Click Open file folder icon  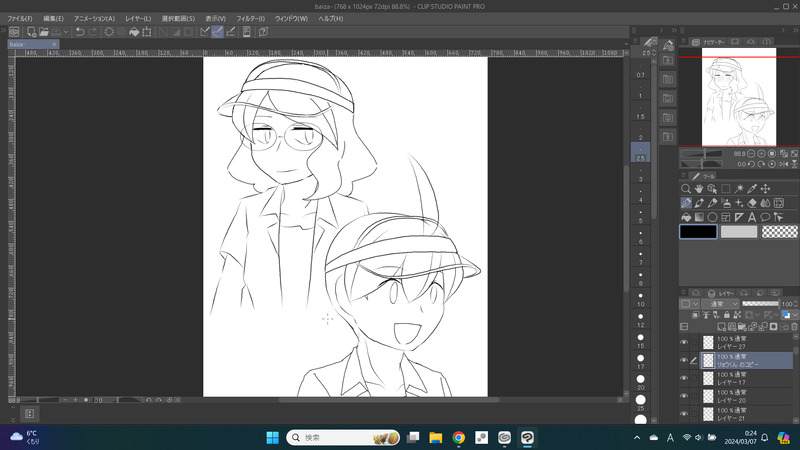point(44,32)
